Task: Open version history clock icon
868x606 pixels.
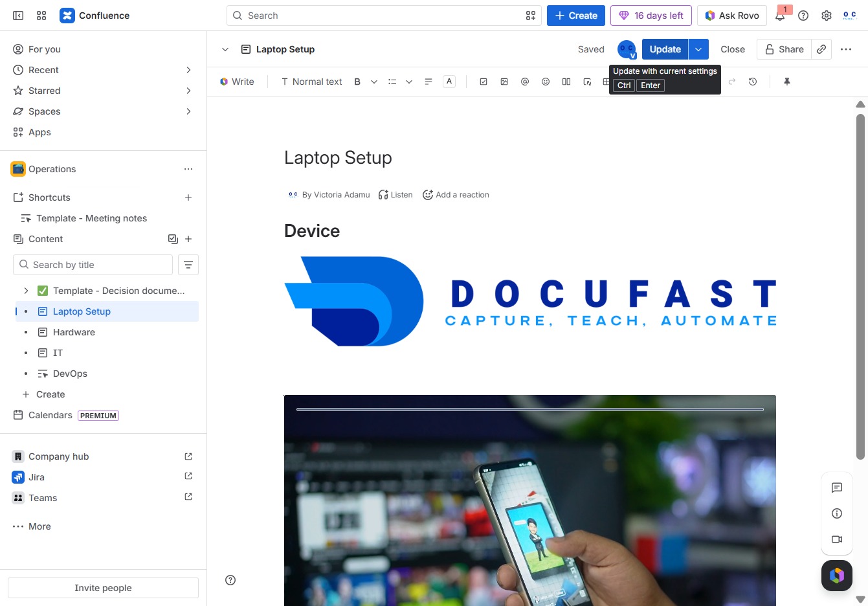Action: [x=753, y=82]
